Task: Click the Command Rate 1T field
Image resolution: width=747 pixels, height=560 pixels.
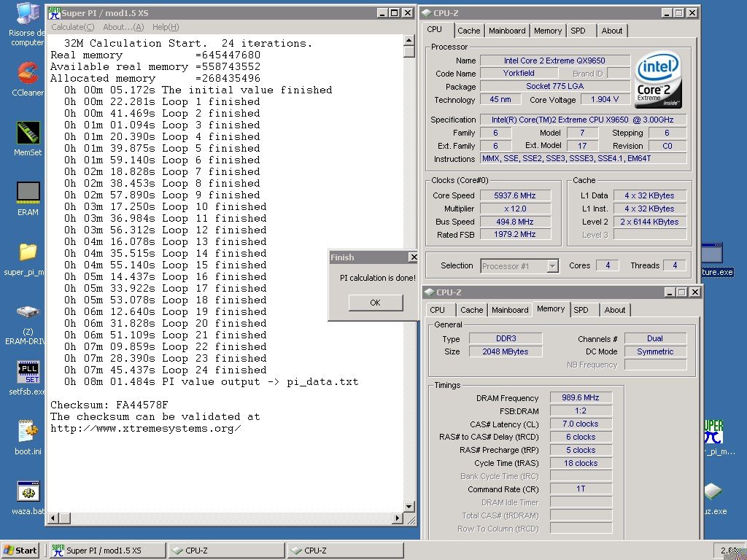Action: 581,489
